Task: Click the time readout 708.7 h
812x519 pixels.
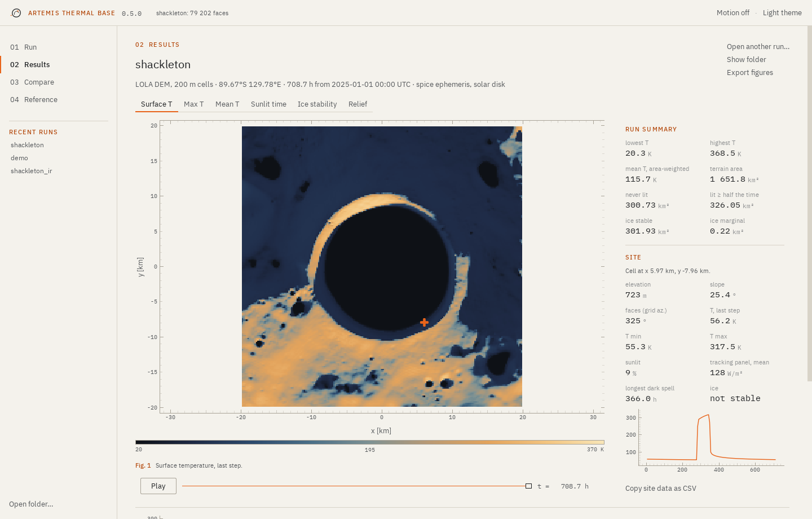Action: [x=575, y=486]
